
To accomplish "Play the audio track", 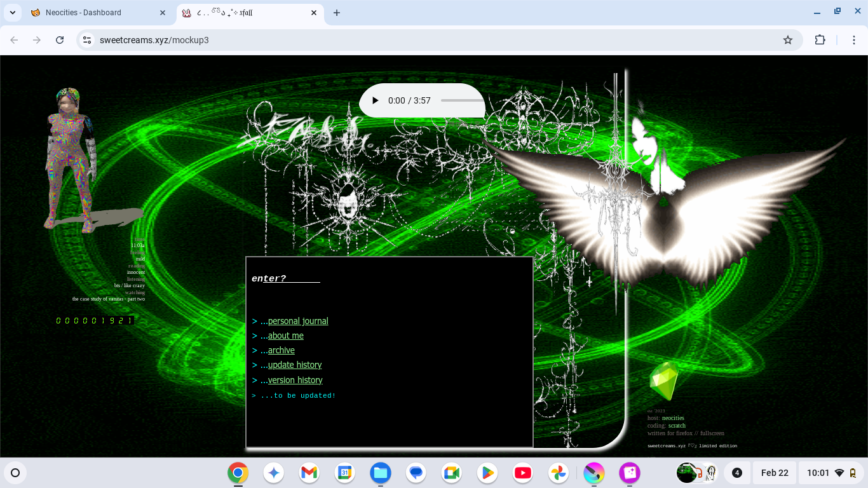I will [x=375, y=100].
